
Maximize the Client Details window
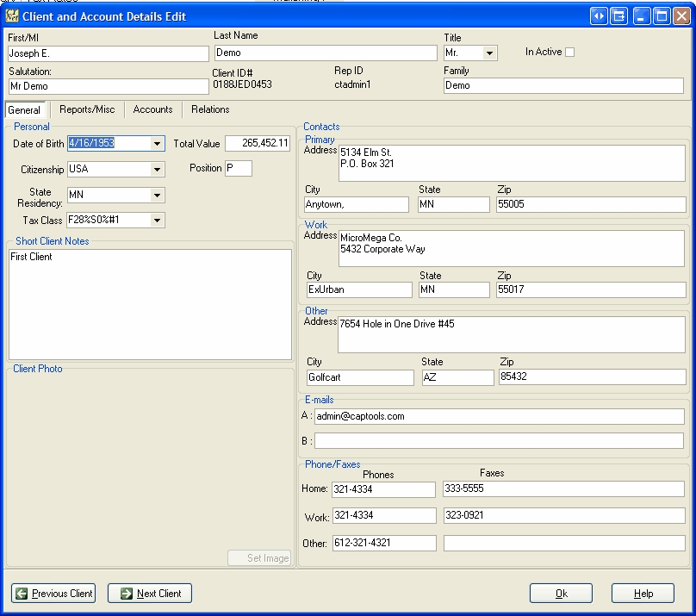pos(662,16)
